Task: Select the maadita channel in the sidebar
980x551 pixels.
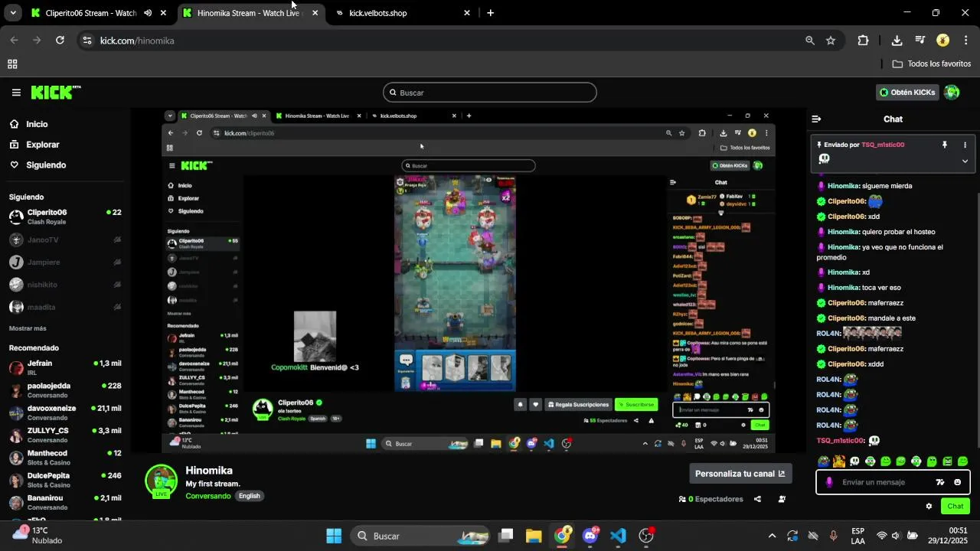Action: coord(65,307)
